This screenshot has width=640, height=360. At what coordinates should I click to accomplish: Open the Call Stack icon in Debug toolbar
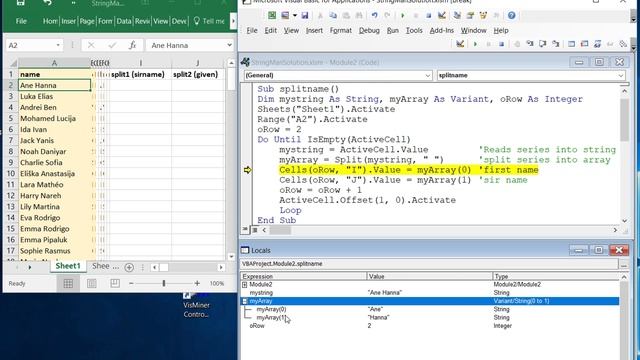(623, 44)
